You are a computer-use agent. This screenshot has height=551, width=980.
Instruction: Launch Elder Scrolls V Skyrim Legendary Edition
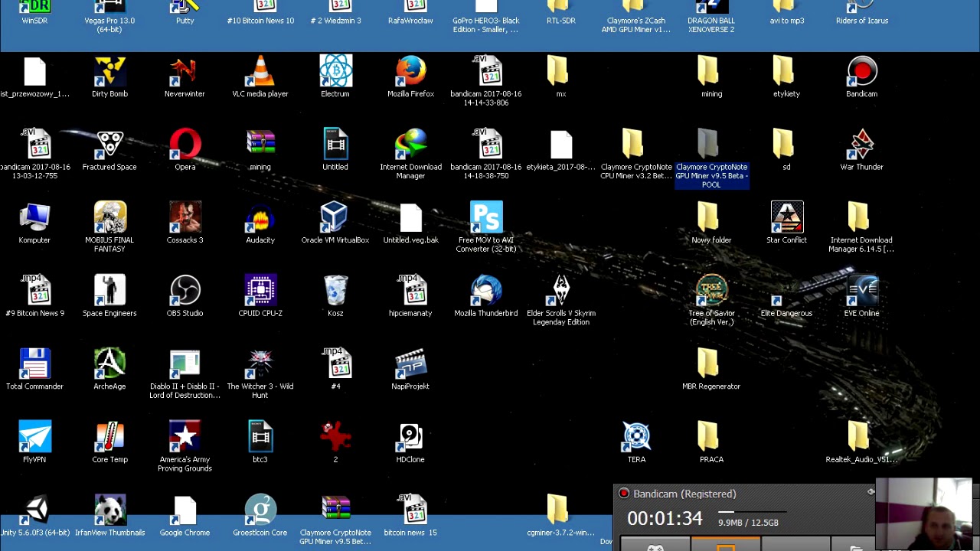point(561,292)
